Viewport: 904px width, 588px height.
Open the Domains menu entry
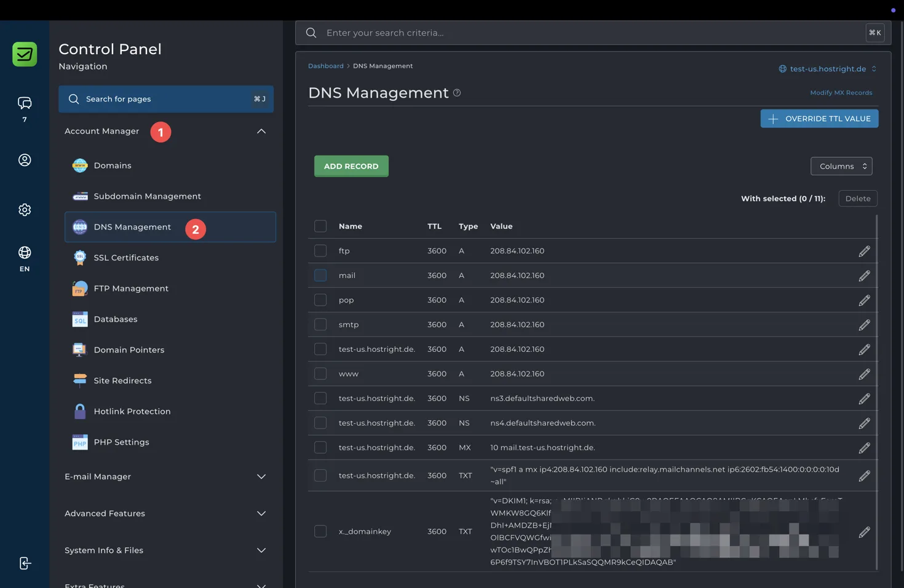(x=170, y=165)
